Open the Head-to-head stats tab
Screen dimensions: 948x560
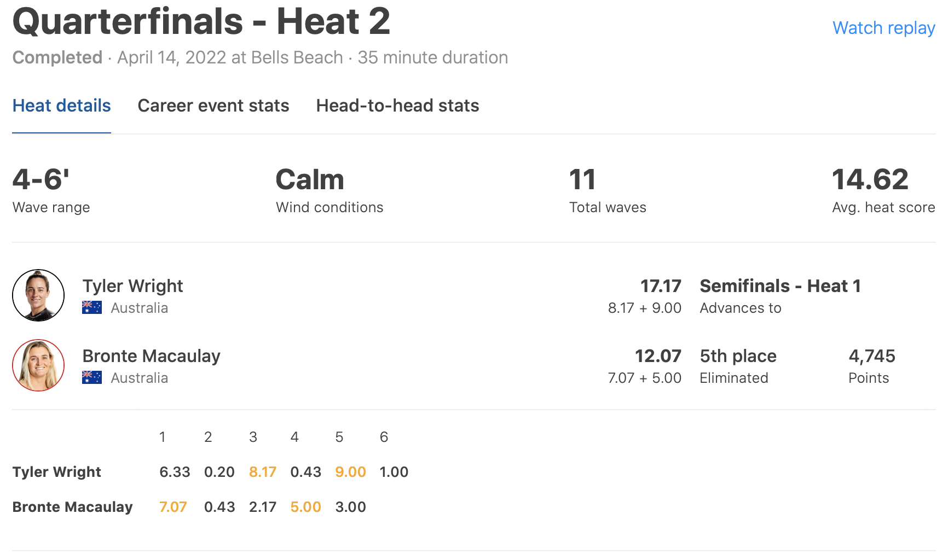click(397, 106)
